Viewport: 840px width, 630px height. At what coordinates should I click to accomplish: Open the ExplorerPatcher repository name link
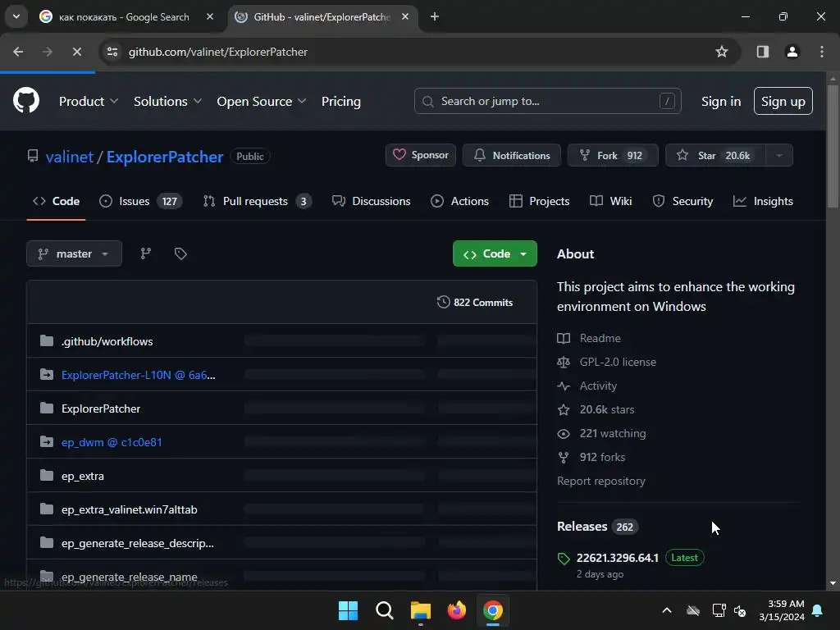coord(164,157)
